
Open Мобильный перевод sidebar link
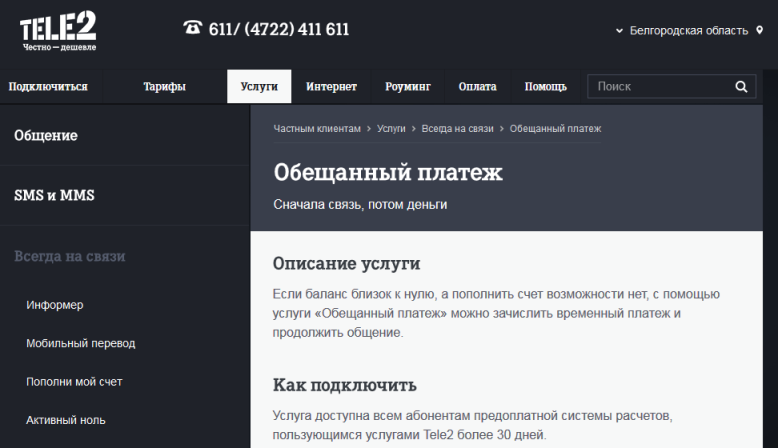coord(80,343)
